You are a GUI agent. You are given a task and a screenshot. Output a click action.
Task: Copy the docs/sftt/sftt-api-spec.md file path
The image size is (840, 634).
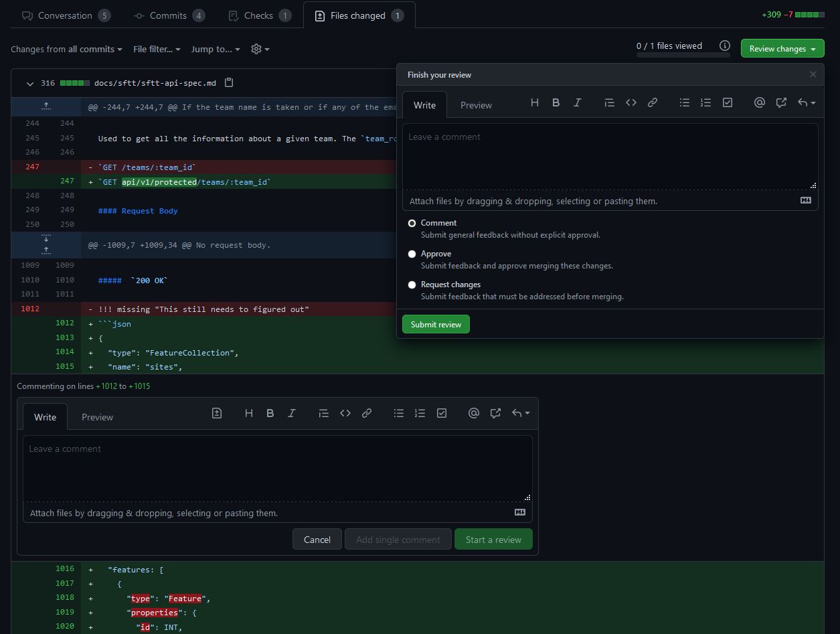coord(228,82)
